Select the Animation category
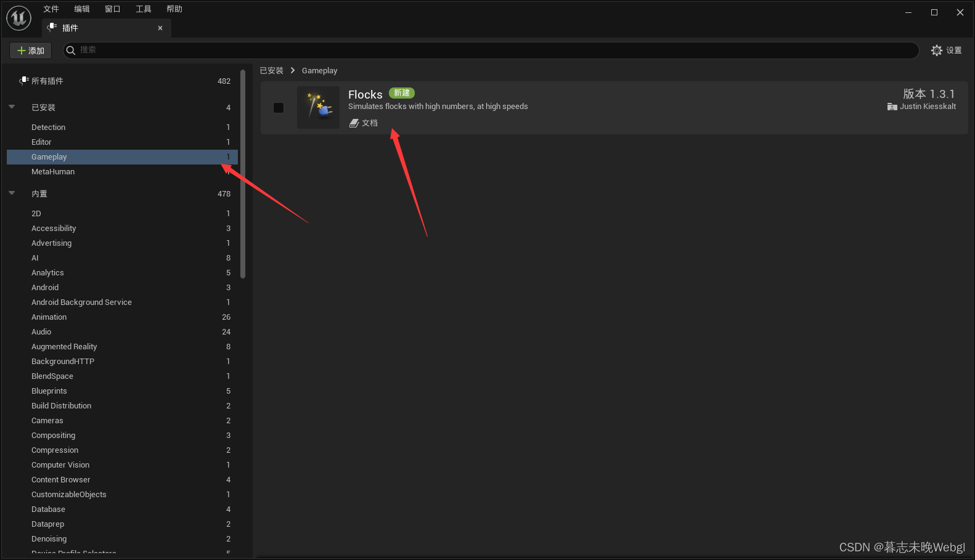Screen dimensions: 975x560 (x=122, y=317)
